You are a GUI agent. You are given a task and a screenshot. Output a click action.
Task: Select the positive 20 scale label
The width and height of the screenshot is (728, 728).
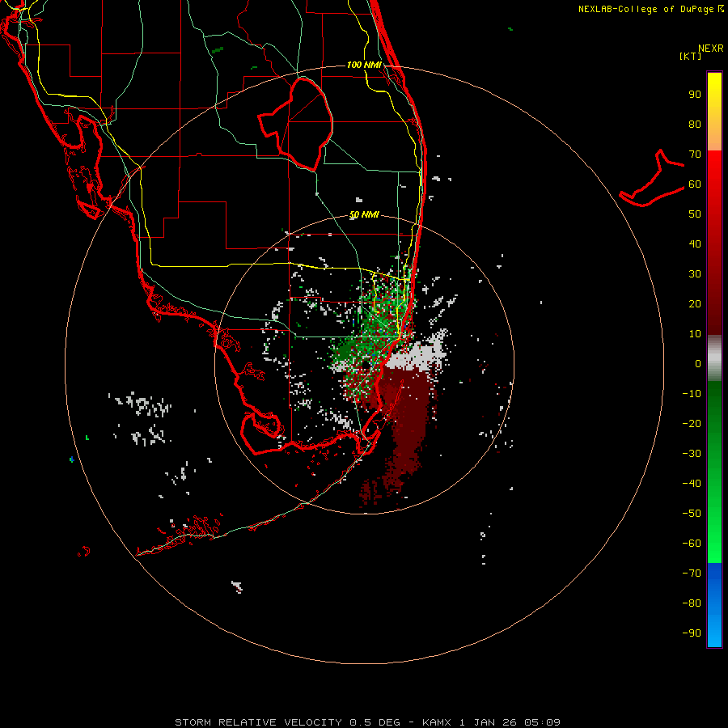point(695,304)
